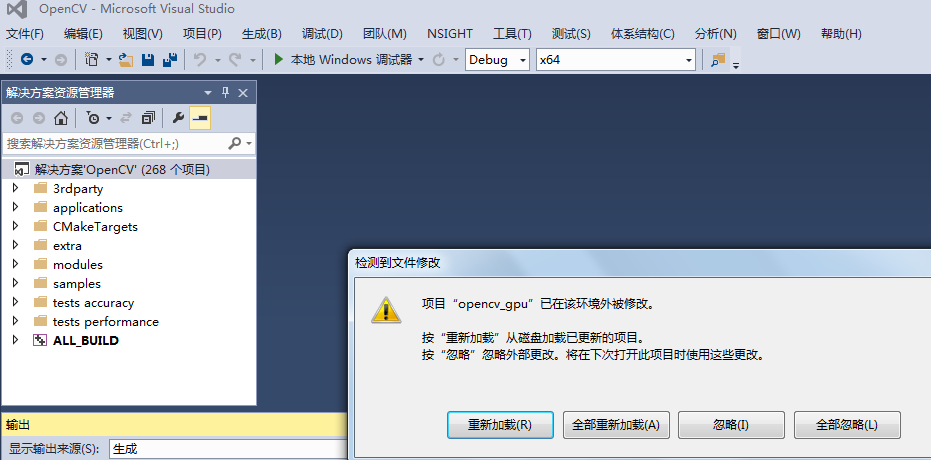Click Solution Explorer's Back icon
931x460 pixels.
coord(17,118)
